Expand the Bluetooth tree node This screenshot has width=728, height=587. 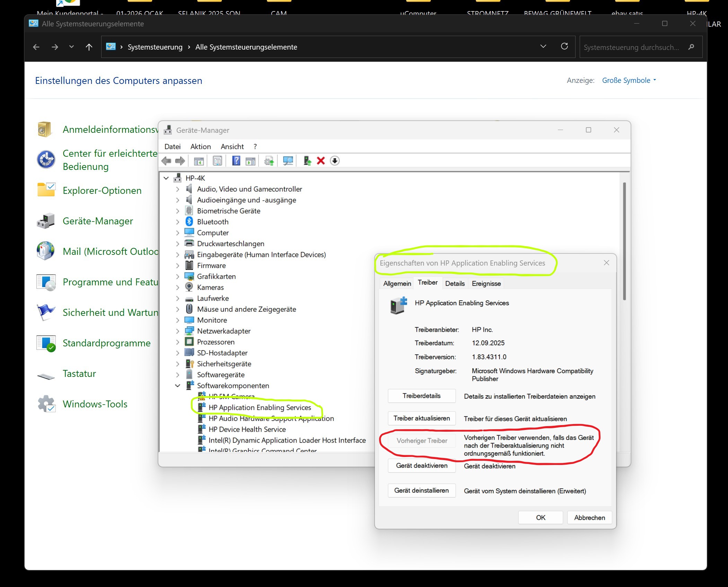pos(178,222)
